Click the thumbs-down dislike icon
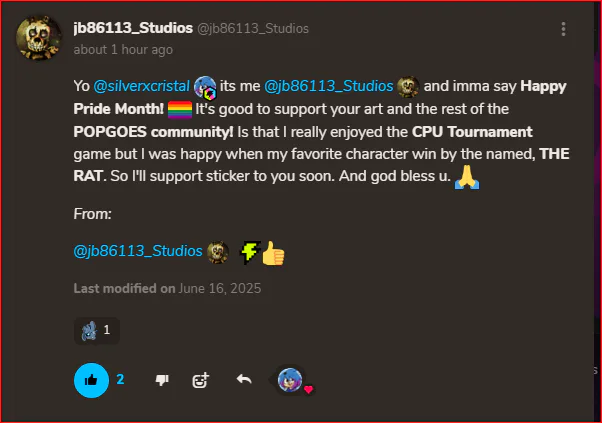Image resolution: width=602 pixels, height=423 pixels. point(162,380)
